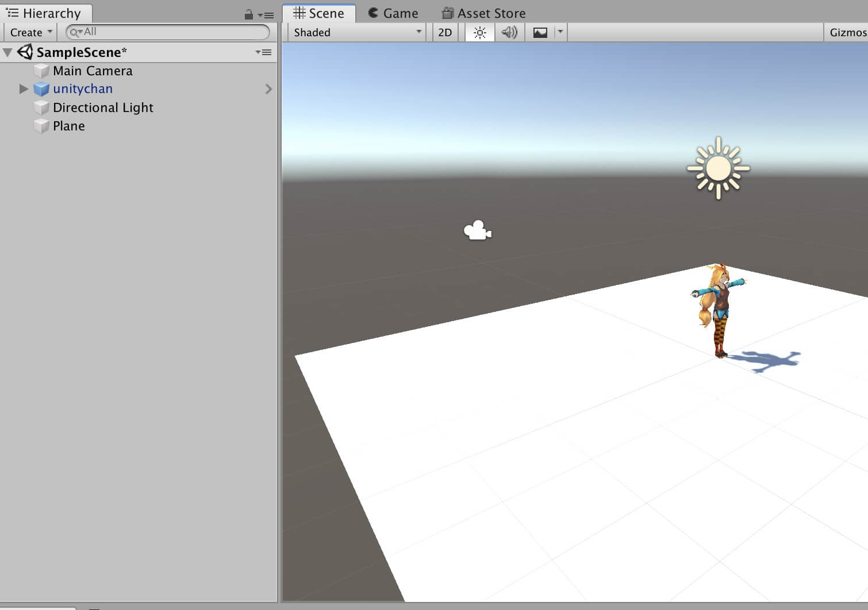This screenshot has height=610, width=868.
Task: Toggle Hierarchy panel lock icon
Action: pyautogui.click(x=248, y=15)
